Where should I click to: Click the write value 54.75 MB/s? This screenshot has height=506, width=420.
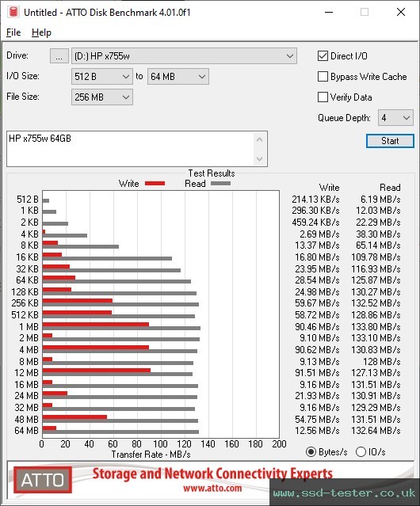tap(317, 419)
